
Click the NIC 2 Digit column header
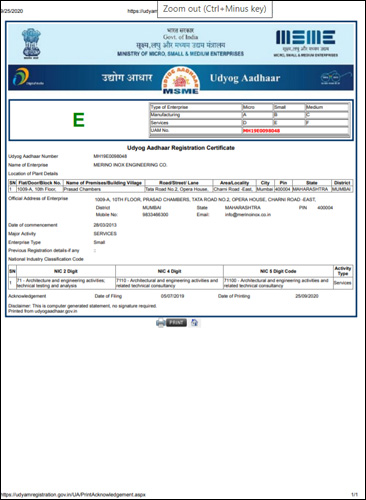(x=66, y=271)
